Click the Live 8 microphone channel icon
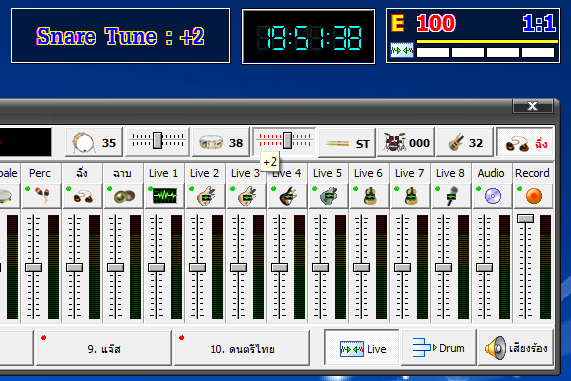Screen dimensions: 571x381 point(451,196)
